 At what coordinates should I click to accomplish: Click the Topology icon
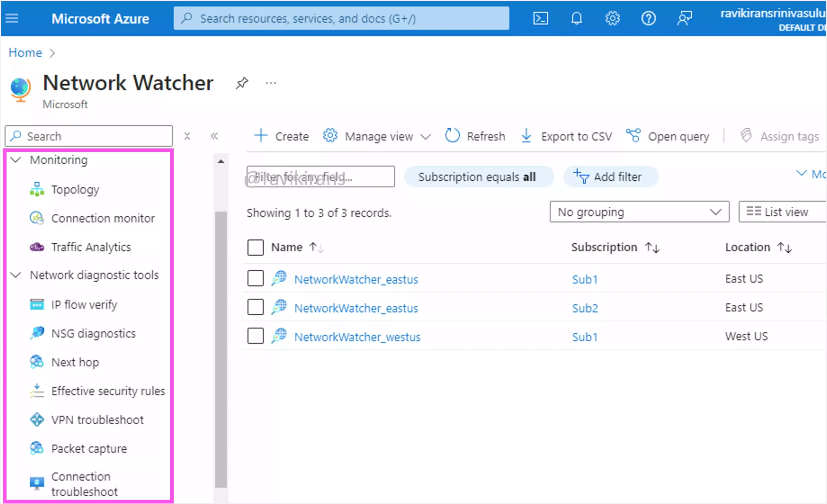37,189
